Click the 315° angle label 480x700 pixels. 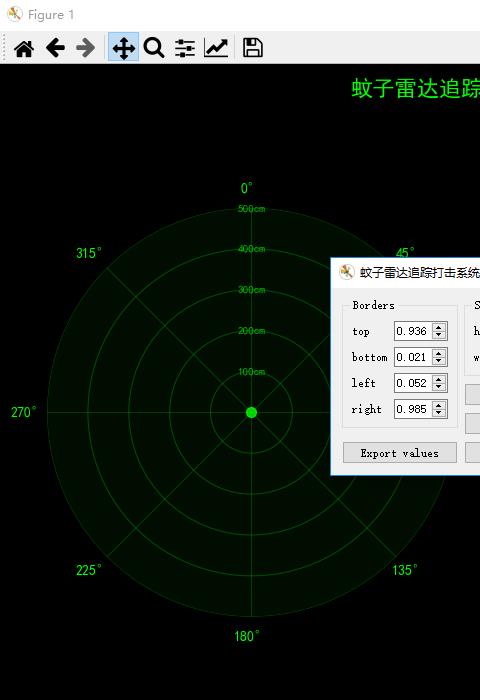click(88, 253)
